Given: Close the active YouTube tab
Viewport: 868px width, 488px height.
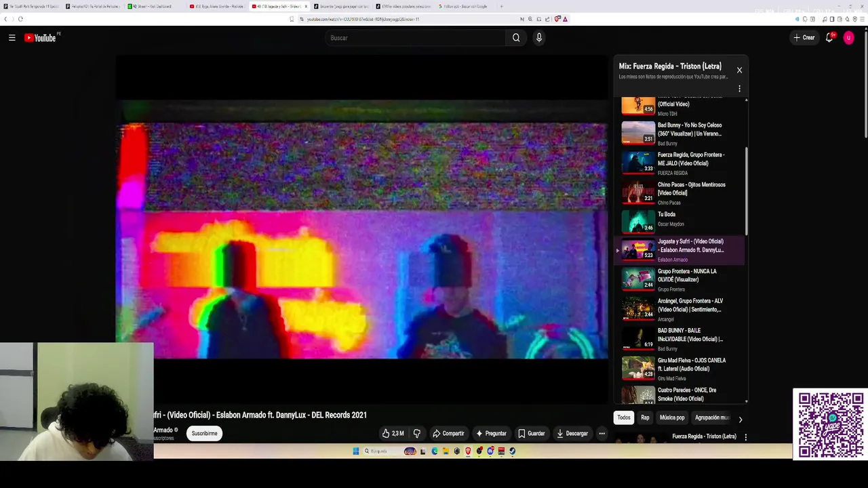Looking at the screenshot, I should tap(306, 6).
